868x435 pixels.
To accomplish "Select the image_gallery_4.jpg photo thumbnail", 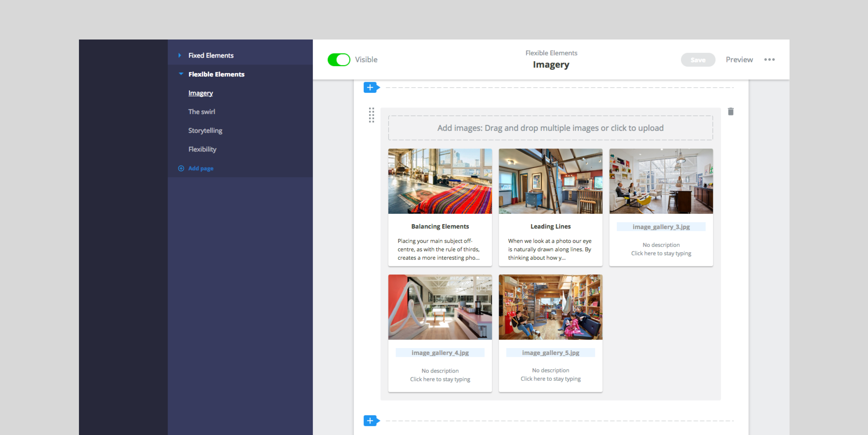I will coord(440,307).
